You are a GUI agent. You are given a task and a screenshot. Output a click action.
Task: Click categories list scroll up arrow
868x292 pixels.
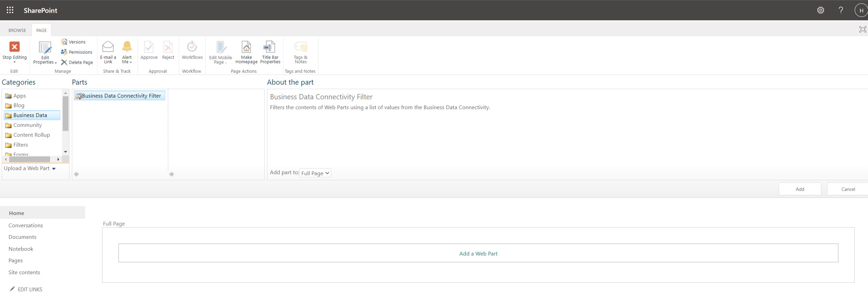pyautogui.click(x=66, y=93)
